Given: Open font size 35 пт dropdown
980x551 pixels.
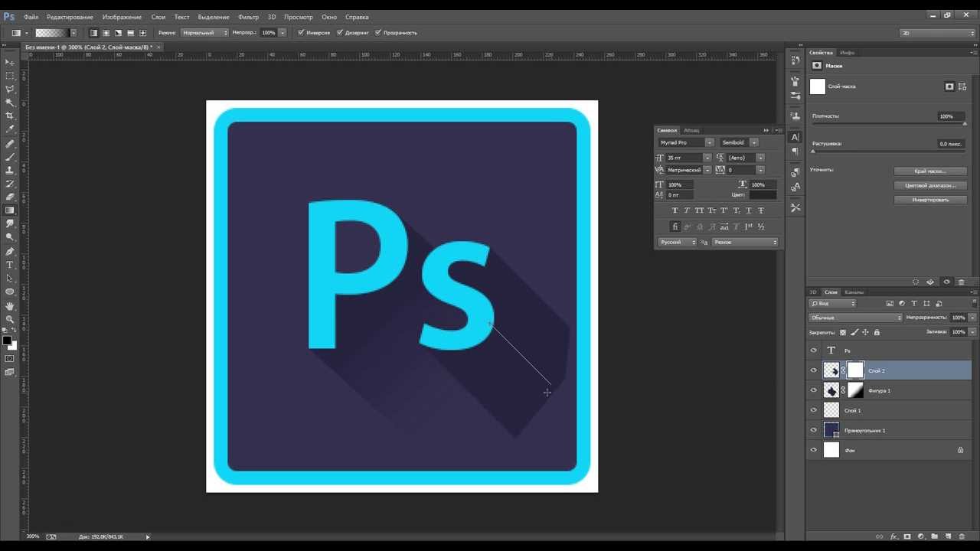Looking at the screenshot, I should coord(707,158).
